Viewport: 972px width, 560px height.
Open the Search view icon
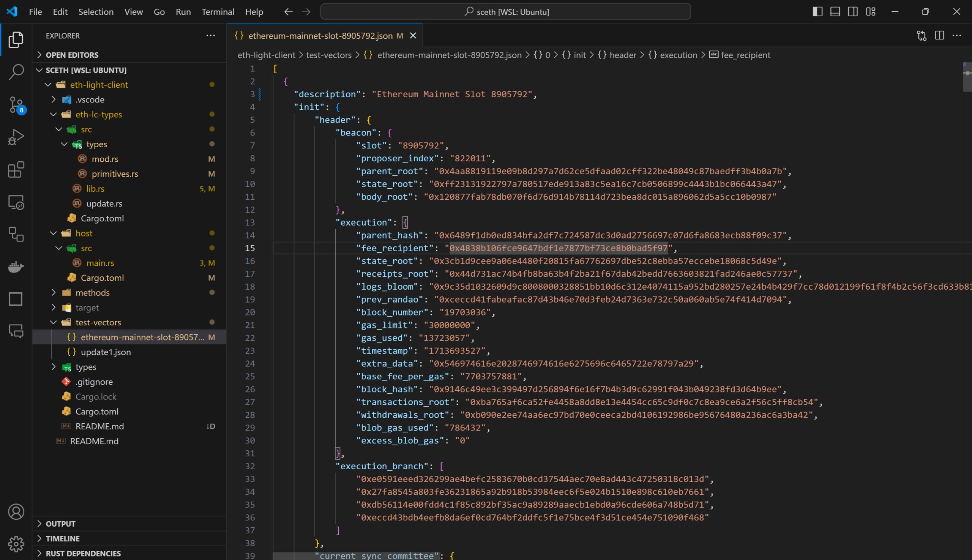[16, 72]
